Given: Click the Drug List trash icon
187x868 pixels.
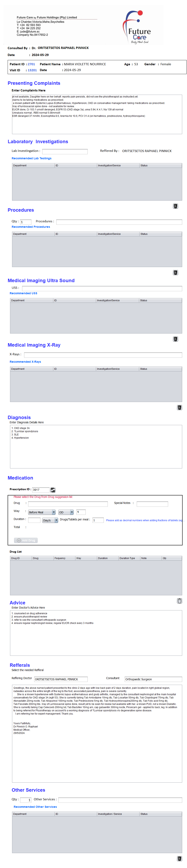Looking at the screenshot, I should click(179, 601).
